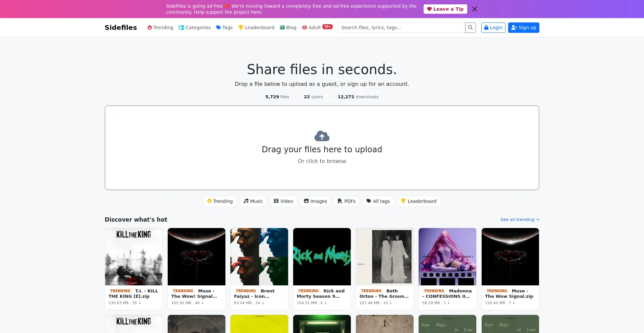644x333 pixels.
Task: Click the Login button
Action: 493,27
